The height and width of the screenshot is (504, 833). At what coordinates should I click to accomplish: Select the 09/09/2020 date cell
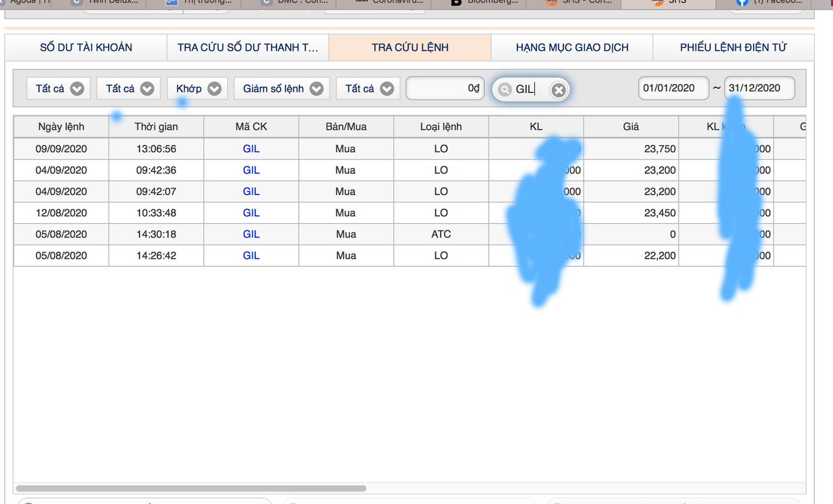61,149
